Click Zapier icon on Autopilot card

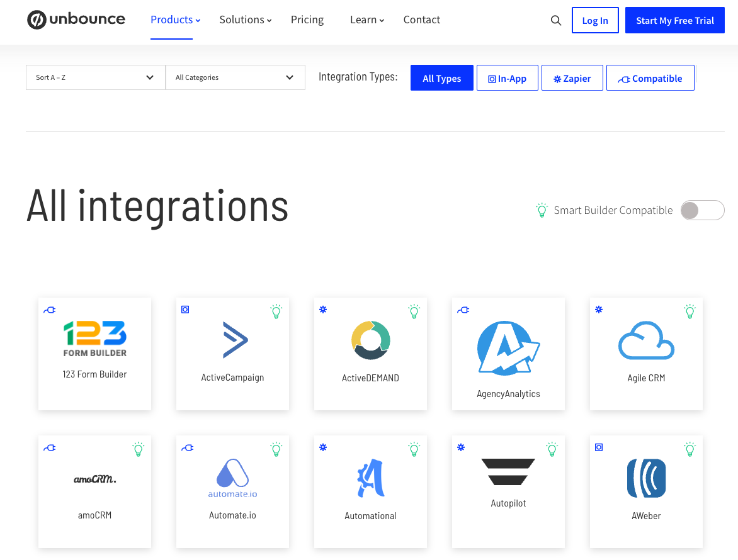(461, 447)
